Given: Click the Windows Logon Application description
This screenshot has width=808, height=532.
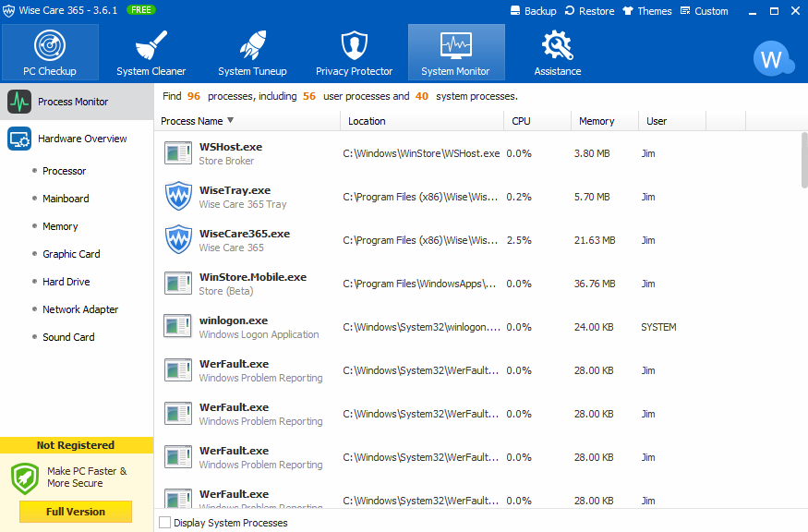Looking at the screenshot, I should point(259,334).
